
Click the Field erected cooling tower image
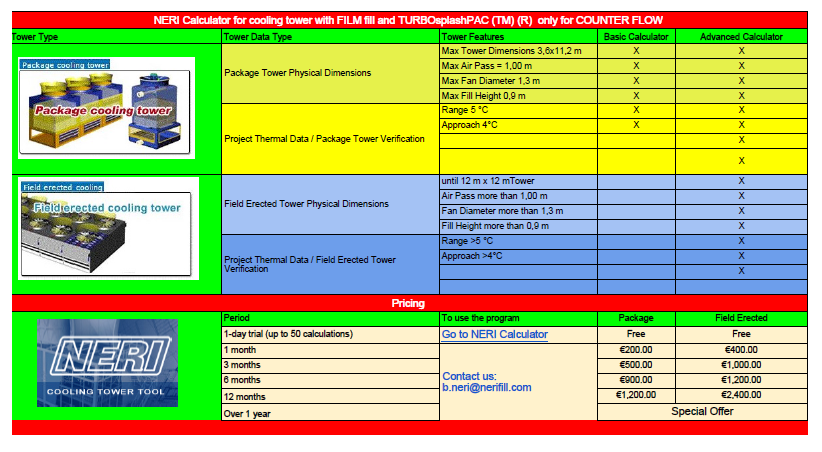pyautogui.click(x=109, y=229)
